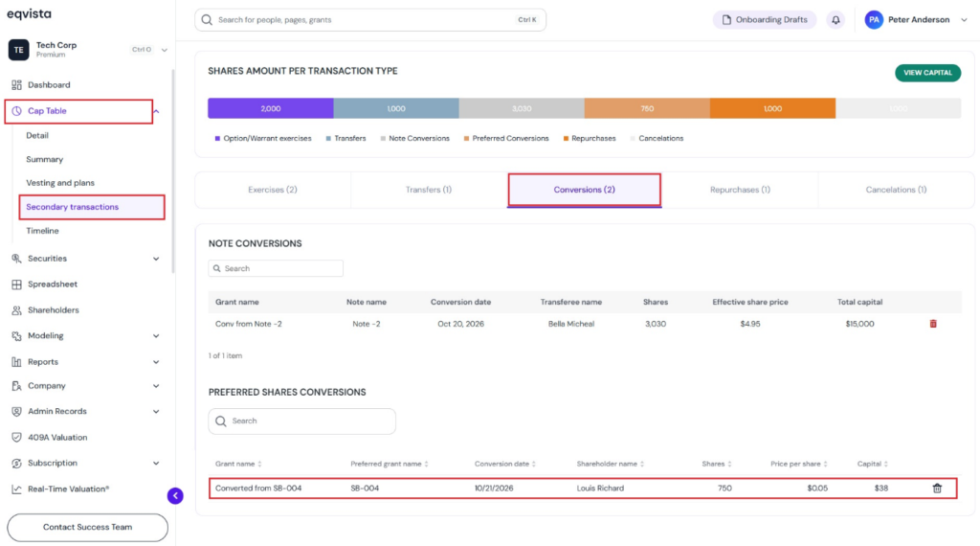
Task: Click the Preferred Shares Conversions search field
Action: coord(301,421)
